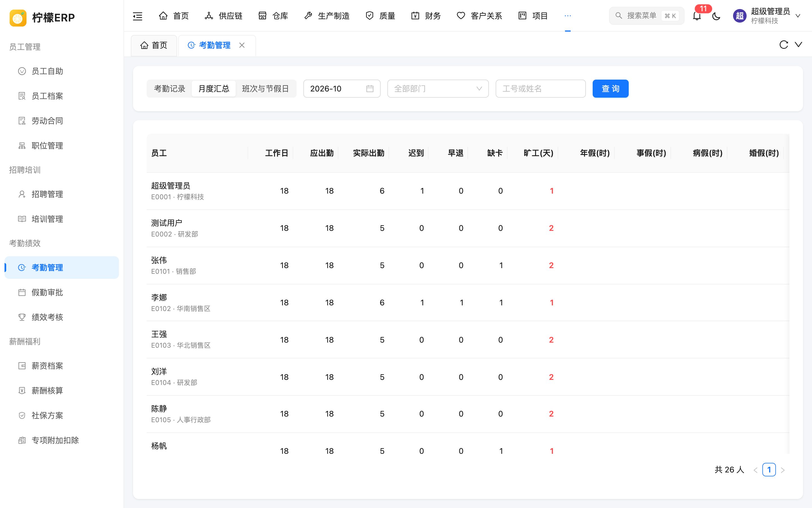Collapse the sidebar menu toggle icon
Image resolution: width=812 pixels, height=508 pixels.
click(x=138, y=16)
